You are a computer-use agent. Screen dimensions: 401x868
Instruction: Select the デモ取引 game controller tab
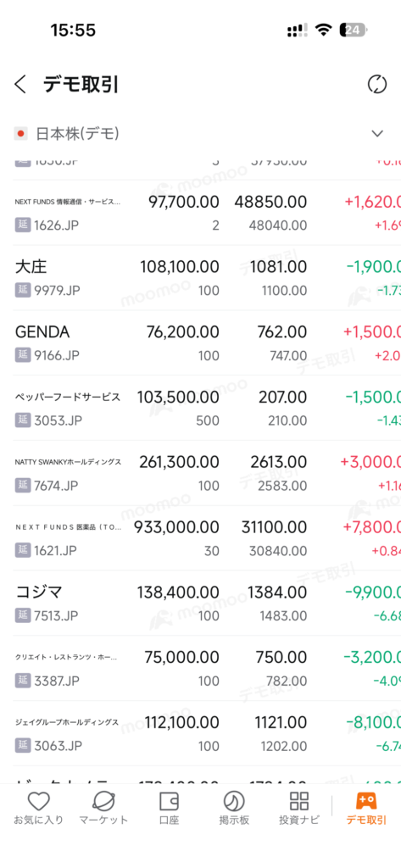click(x=366, y=809)
